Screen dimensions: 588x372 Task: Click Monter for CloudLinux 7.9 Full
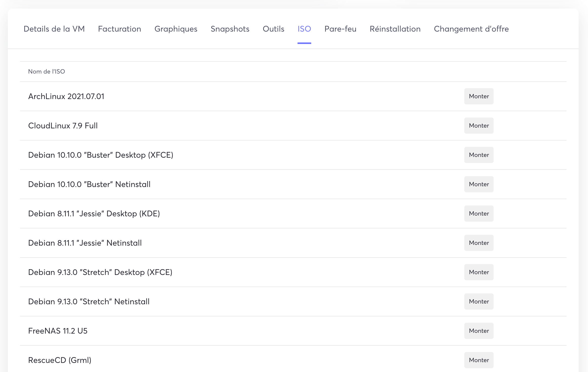pos(479,126)
